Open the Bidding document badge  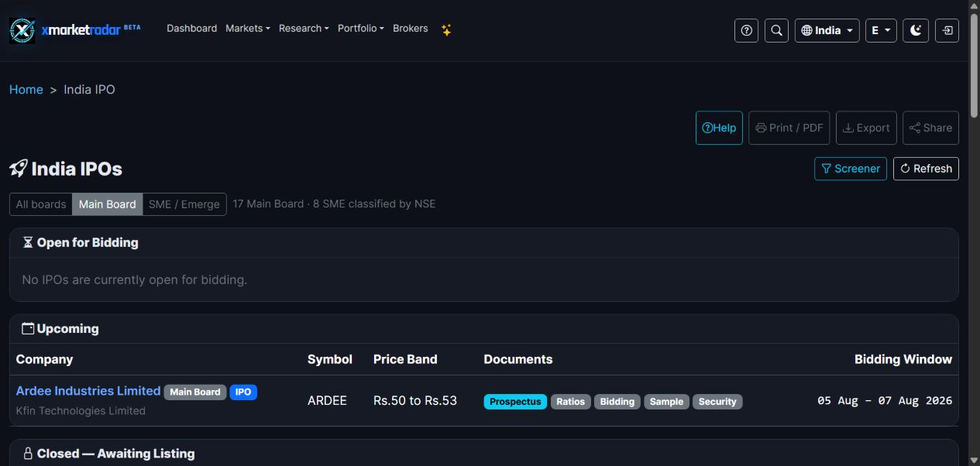(617, 402)
